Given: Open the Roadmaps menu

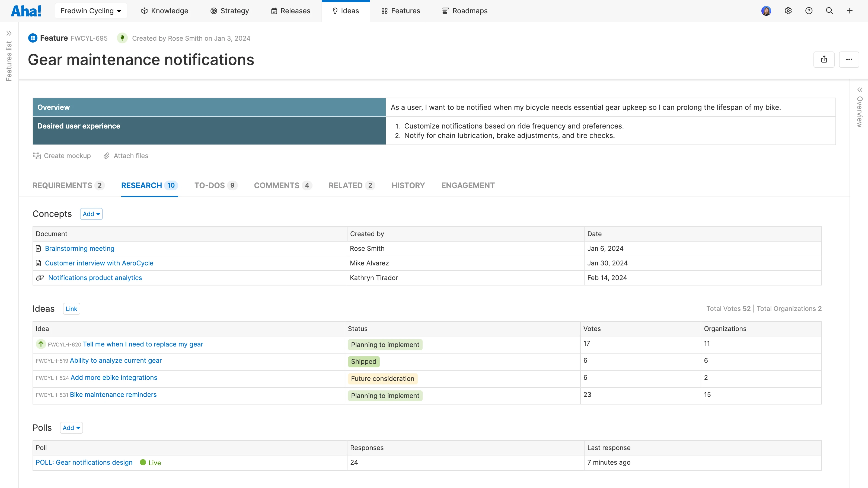Looking at the screenshot, I should tap(465, 11).
